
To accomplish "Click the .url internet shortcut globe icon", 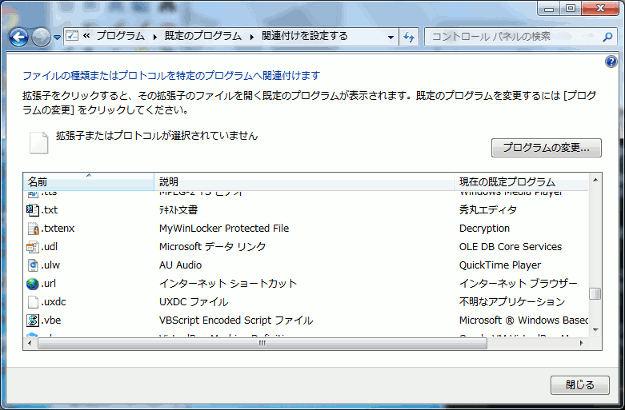I will click(x=33, y=284).
